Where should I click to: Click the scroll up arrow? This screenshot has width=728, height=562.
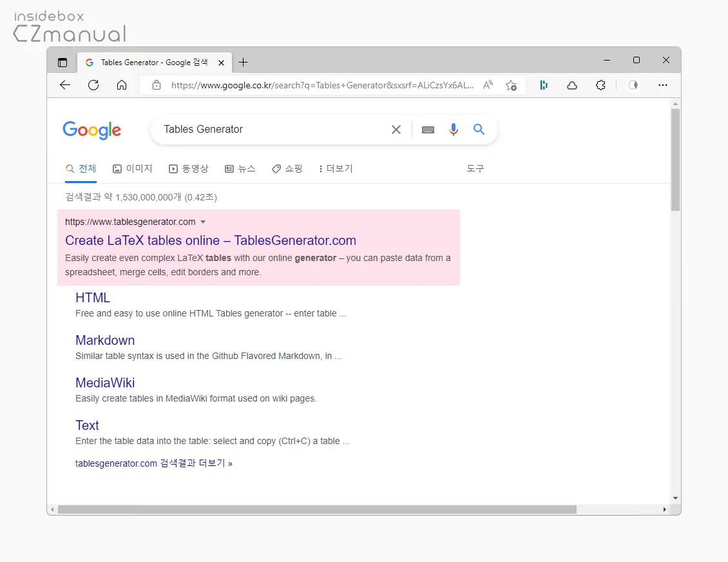(676, 104)
